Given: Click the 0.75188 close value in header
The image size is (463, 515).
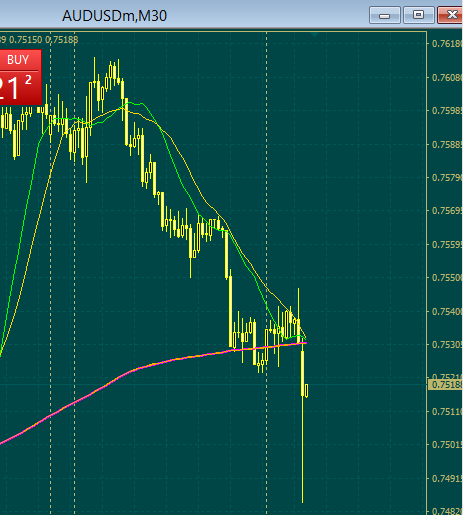Looking at the screenshot, I should pos(62,40).
